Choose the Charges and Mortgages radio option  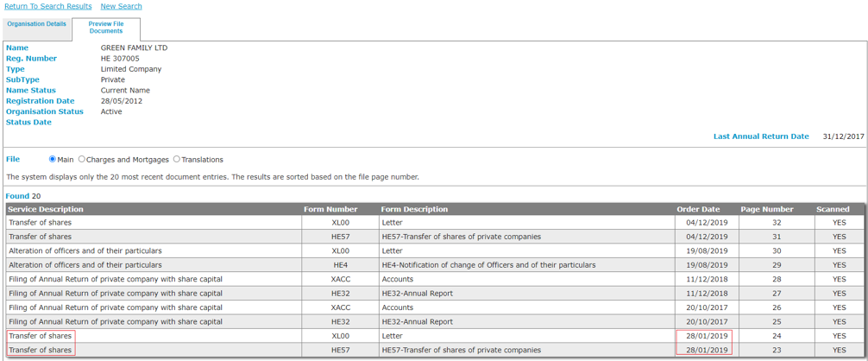click(x=82, y=159)
